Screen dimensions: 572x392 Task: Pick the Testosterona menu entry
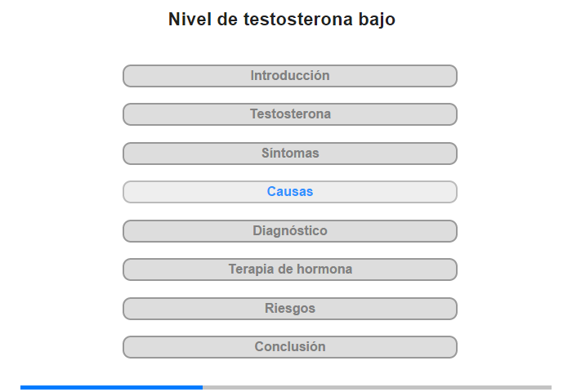[290, 114]
